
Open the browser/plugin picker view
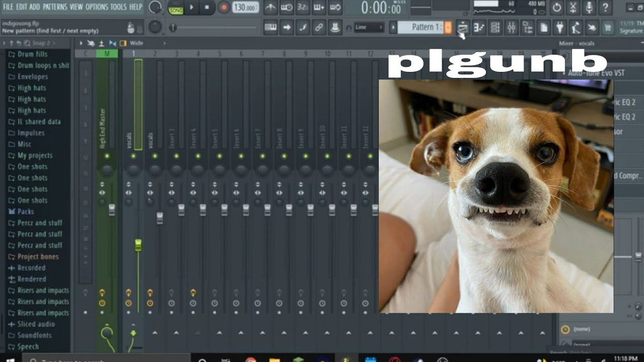point(527,27)
